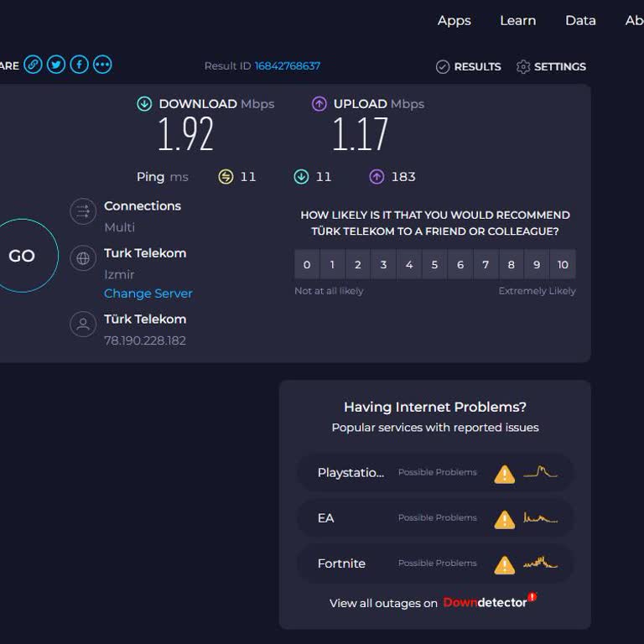Click the yellow idle ping icon

tap(226, 177)
